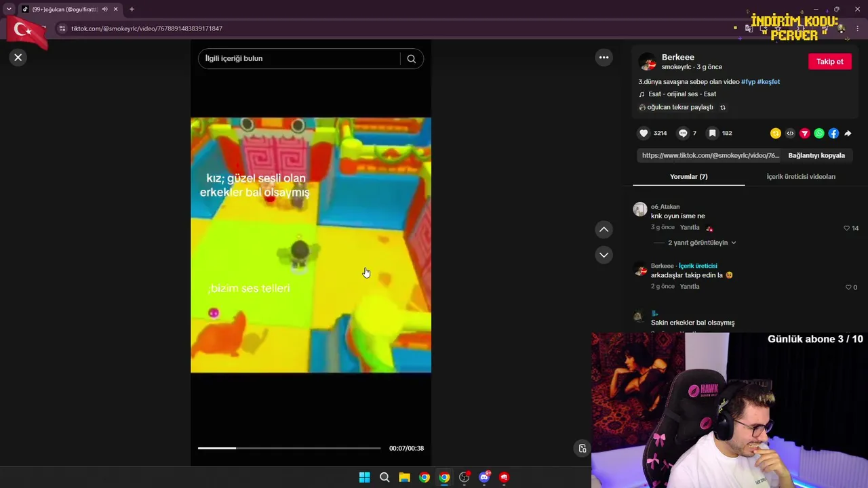Open a new browser tab

(132, 9)
